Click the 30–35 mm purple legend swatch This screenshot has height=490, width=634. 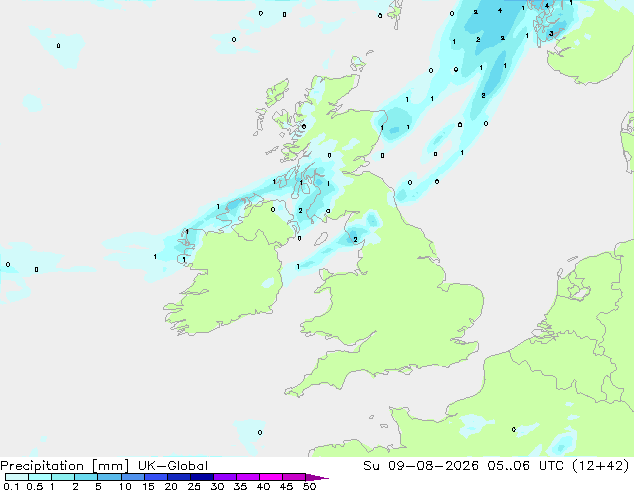point(225,477)
